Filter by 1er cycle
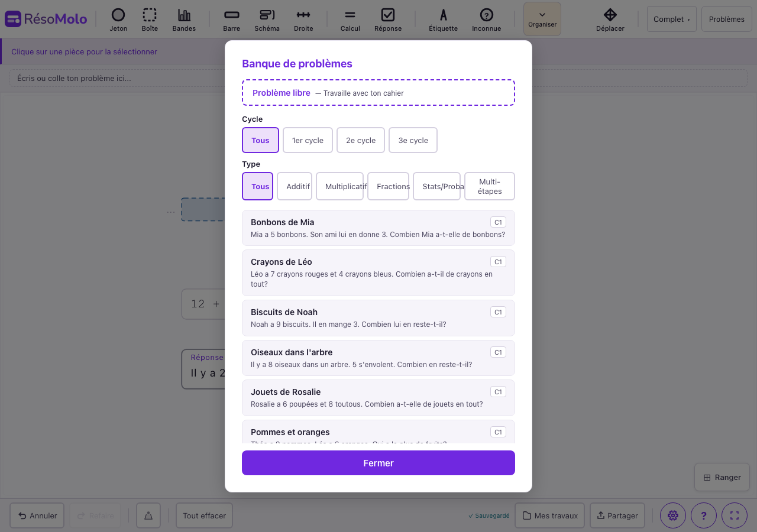This screenshot has width=757, height=532. 308,140
